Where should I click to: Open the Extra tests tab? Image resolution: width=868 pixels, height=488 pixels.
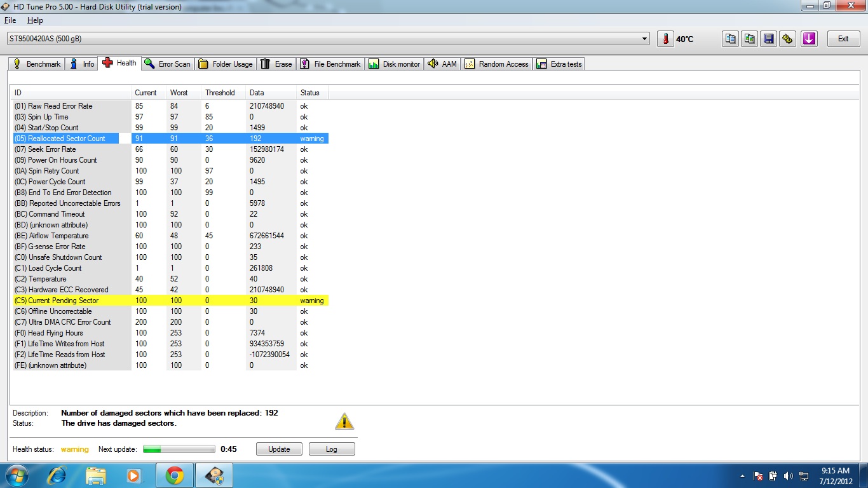click(559, 64)
